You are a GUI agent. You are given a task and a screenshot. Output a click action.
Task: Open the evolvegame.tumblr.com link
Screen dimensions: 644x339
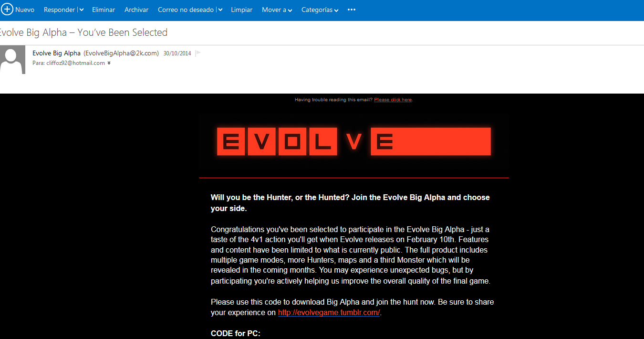point(329,313)
